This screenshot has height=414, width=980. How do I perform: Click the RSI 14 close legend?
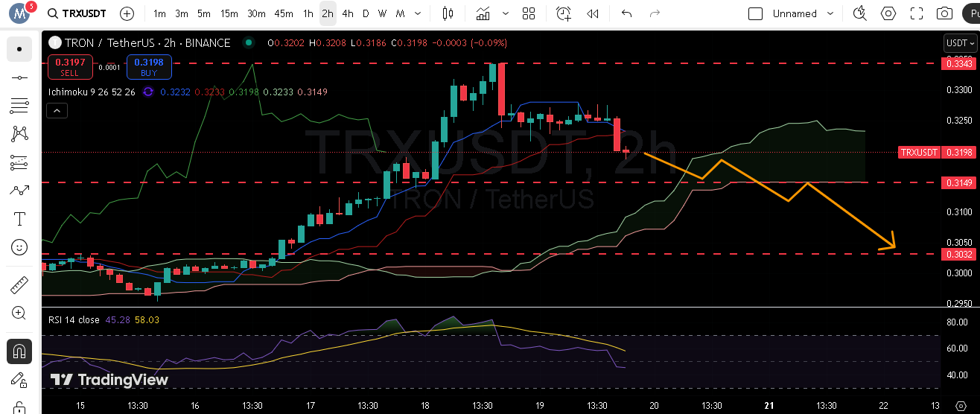click(74, 319)
